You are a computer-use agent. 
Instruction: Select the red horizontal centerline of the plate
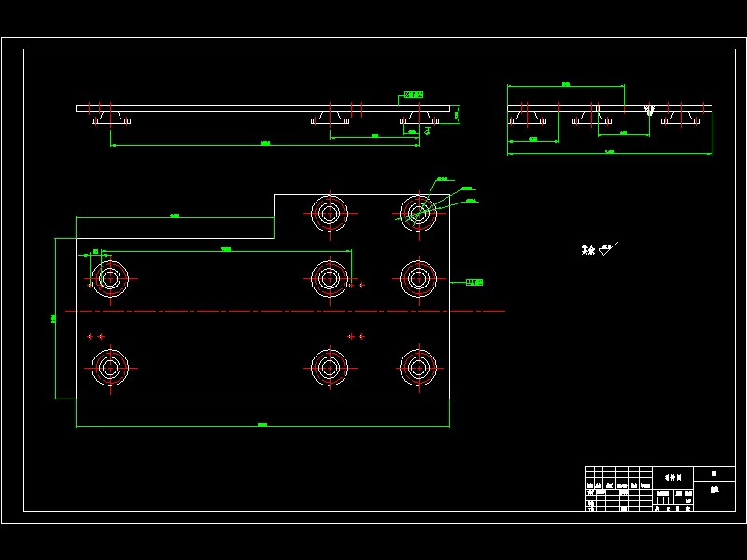[285, 311]
